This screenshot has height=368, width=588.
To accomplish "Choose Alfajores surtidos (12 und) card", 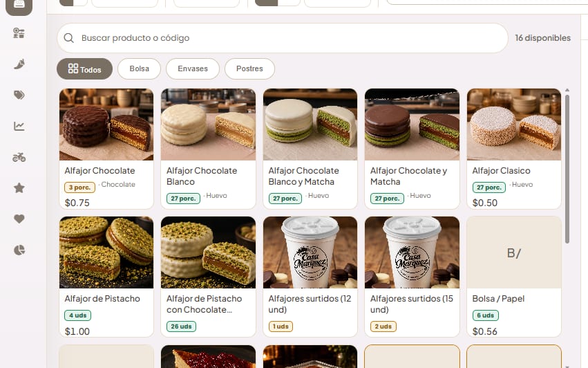I will (310, 277).
